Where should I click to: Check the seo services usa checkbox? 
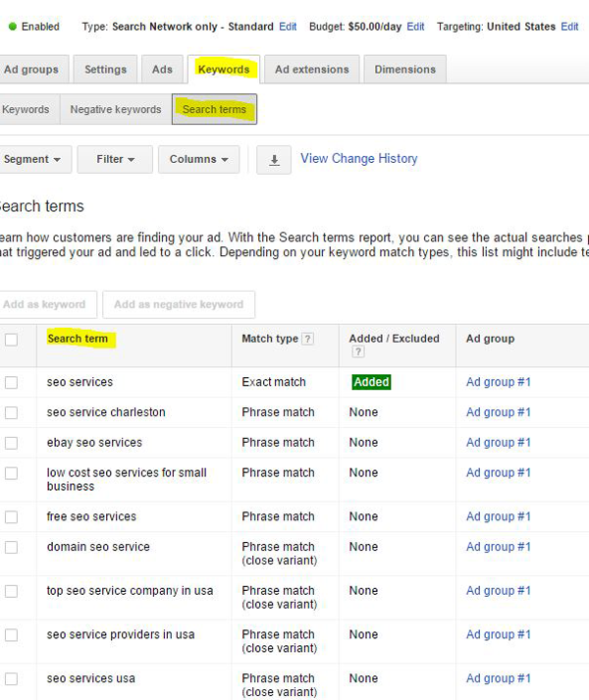pos(11,679)
